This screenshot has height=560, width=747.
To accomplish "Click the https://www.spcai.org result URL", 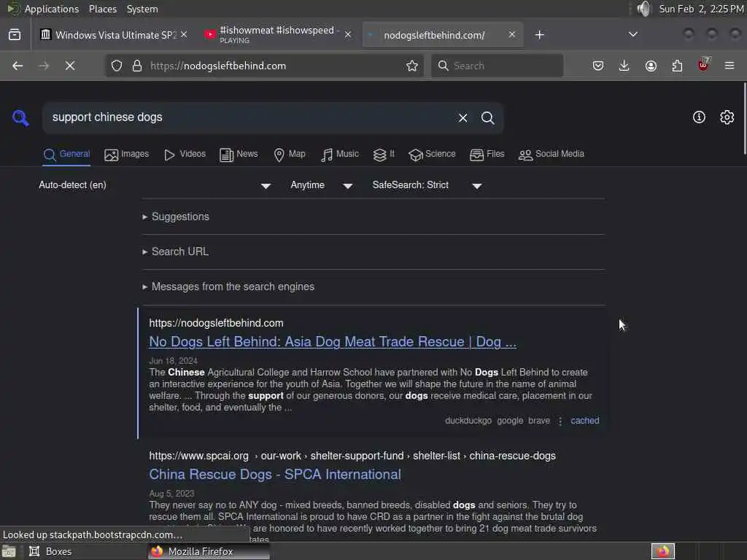I will 352,456.
